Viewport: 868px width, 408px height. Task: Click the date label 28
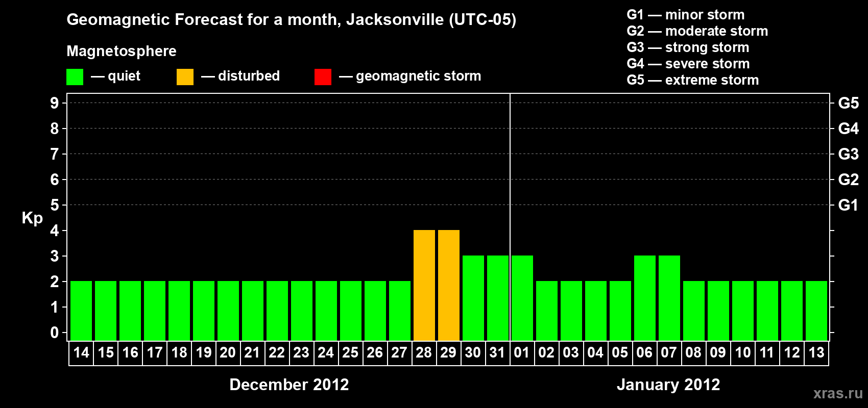pos(424,352)
